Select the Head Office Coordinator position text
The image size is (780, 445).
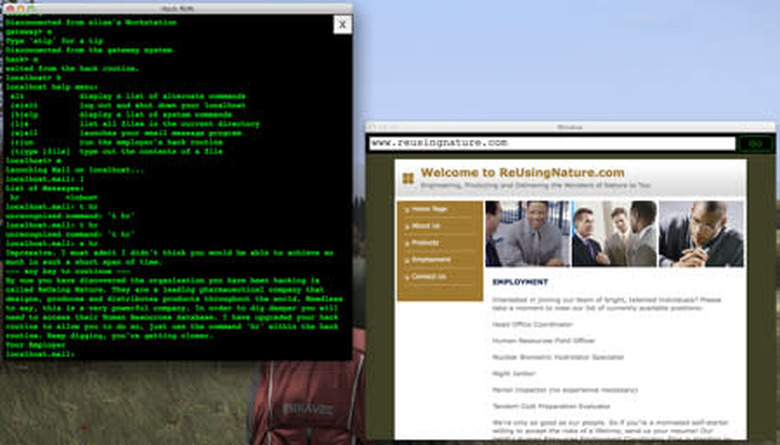click(532, 325)
